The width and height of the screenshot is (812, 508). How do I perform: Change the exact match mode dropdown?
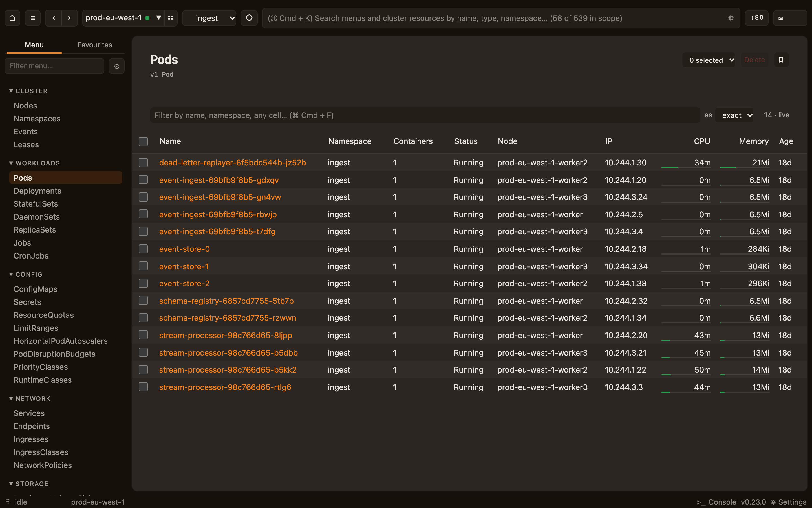(734, 115)
